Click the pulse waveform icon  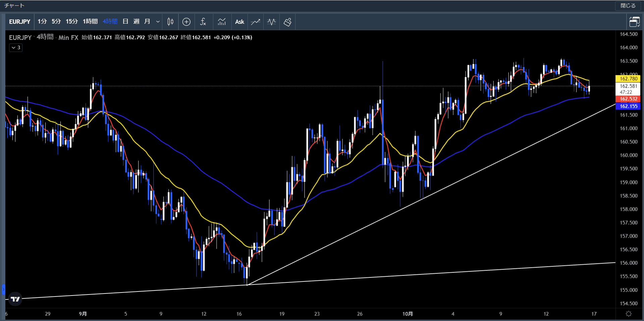click(x=272, y=22)
